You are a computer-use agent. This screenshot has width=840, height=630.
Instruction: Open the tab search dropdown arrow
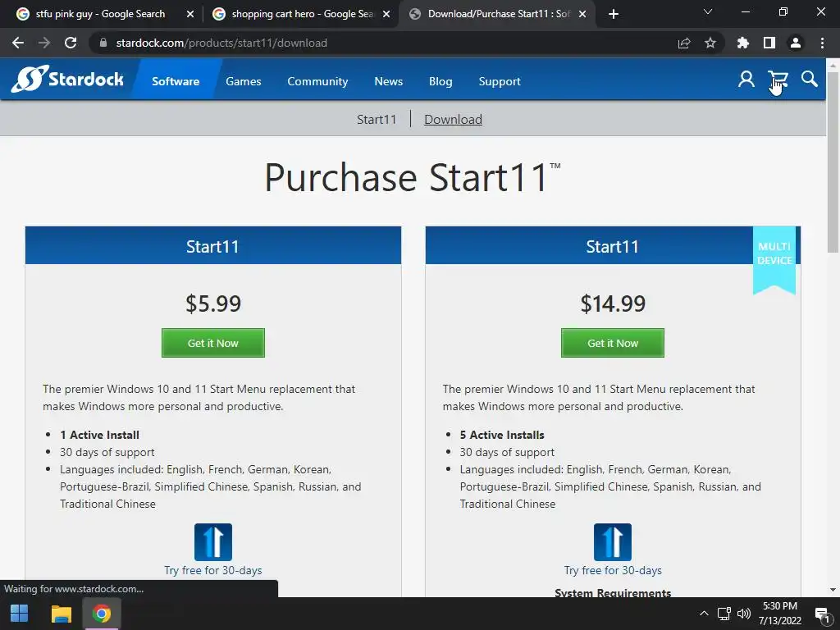click(x=708, y=11)
